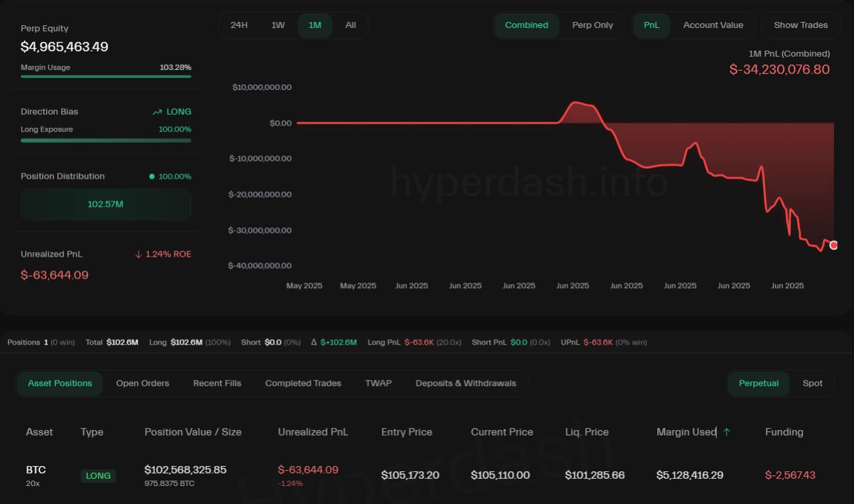Click the 20x leverage label under BTC
Viewport: 854px width, 504px height.
click(33, 483)
